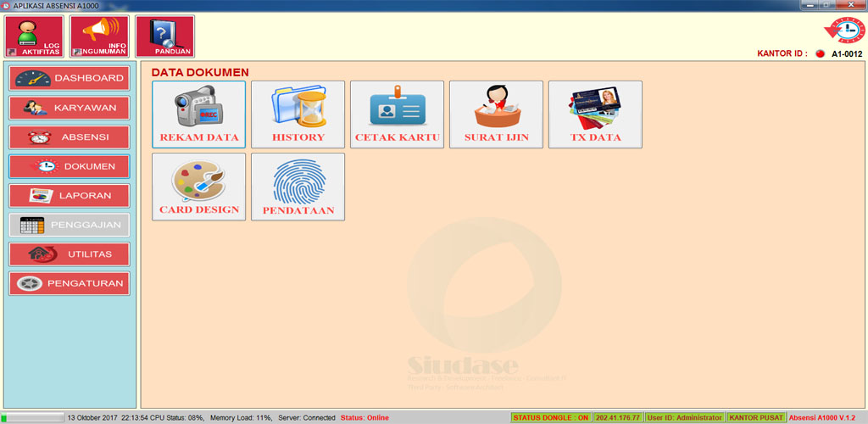Open the History folder icon
Screen dimensions: 868x424
[298, 114]
